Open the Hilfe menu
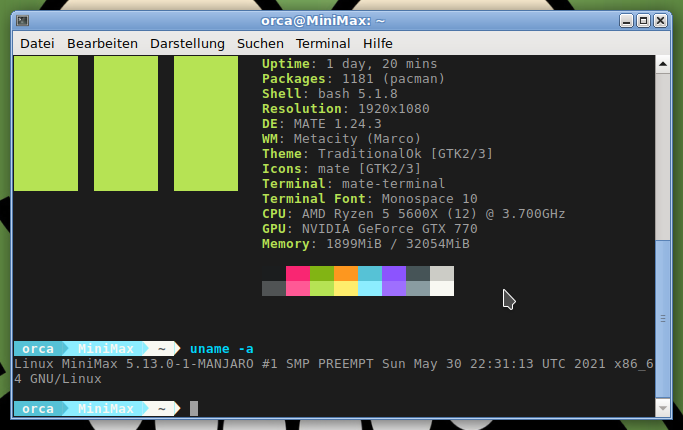The height and width of the screenshot is (430, 683). (x=378, y=44)
